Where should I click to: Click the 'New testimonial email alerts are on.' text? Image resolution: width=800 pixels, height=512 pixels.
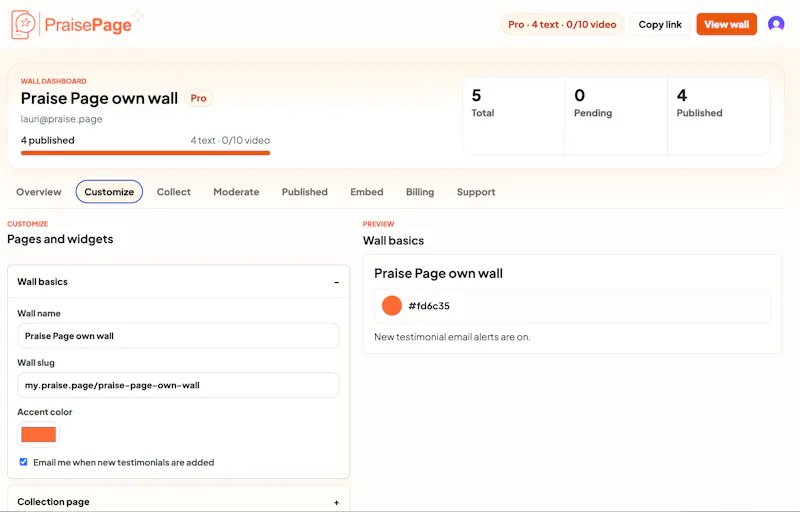tap(452, 337)
